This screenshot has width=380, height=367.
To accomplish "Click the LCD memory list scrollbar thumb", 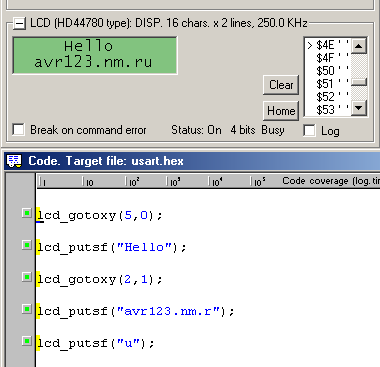I will pos(359,82).
